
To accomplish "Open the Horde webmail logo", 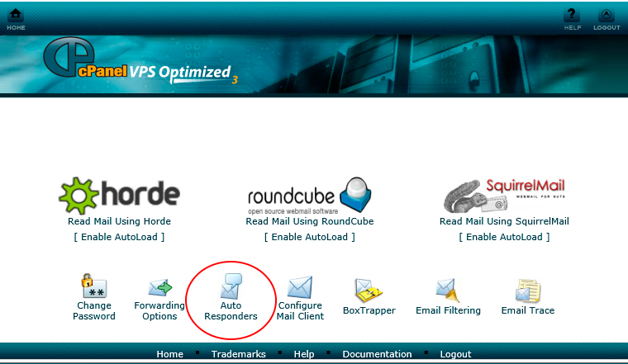I will (x=119, y=196).
